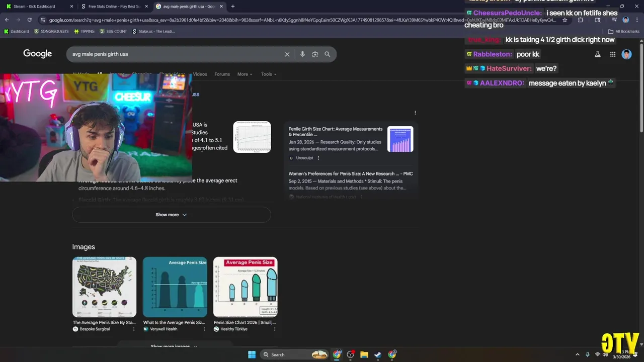Open the SUB COUNT bookmark
Image resolution: width=644 pixels, height=362 pixels.
tap(113, 31)
